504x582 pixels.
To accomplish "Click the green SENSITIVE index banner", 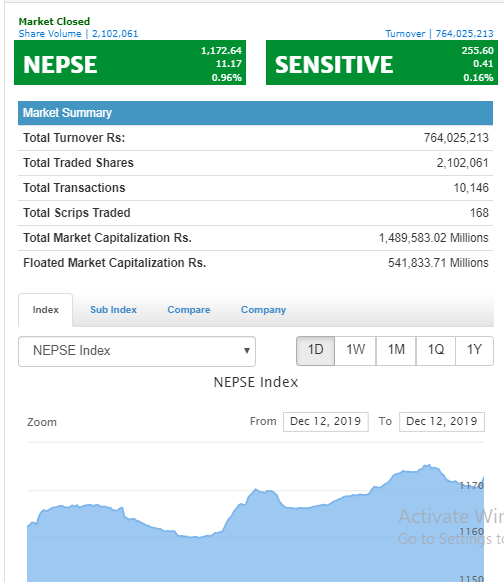I will click(x=382, y=63).
